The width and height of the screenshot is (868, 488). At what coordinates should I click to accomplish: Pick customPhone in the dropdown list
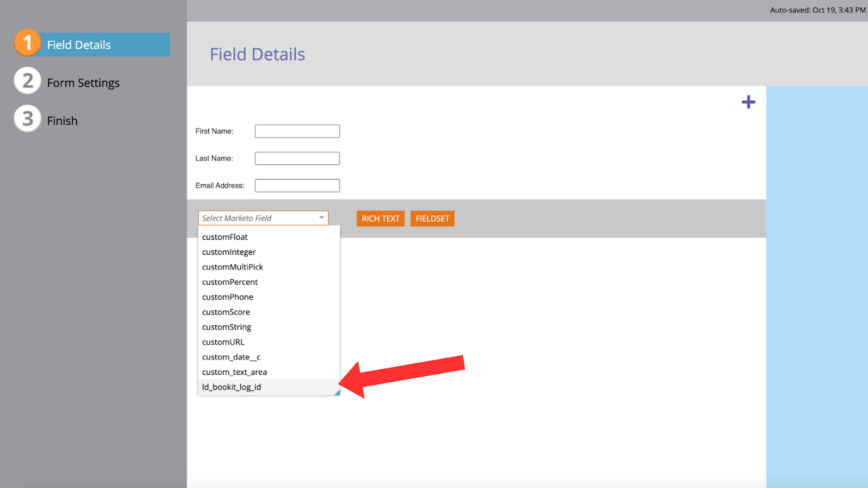[x=228, y=297]
